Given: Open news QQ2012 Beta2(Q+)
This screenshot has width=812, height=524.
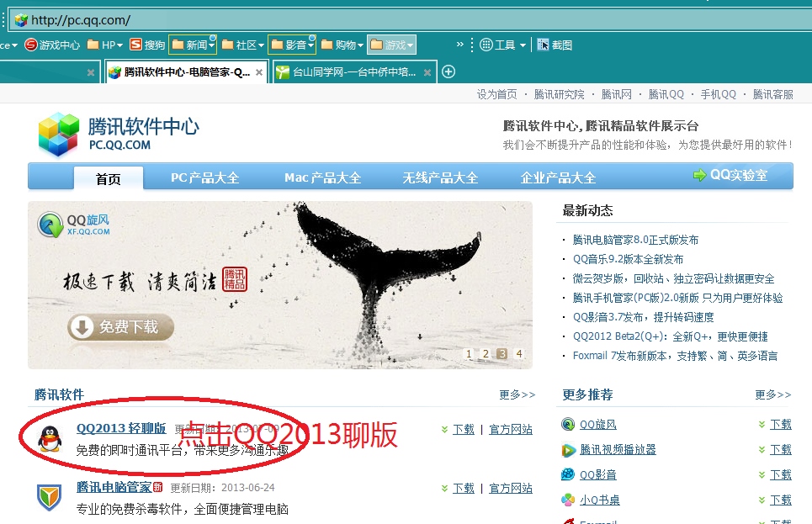Looking at the screenshot, I should (670, 336).
